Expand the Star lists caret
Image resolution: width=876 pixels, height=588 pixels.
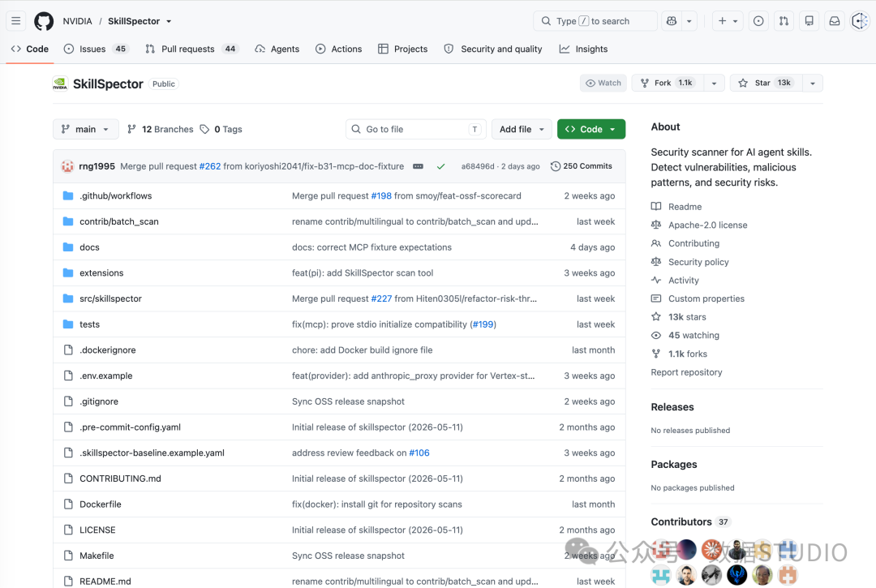[813, 84]
